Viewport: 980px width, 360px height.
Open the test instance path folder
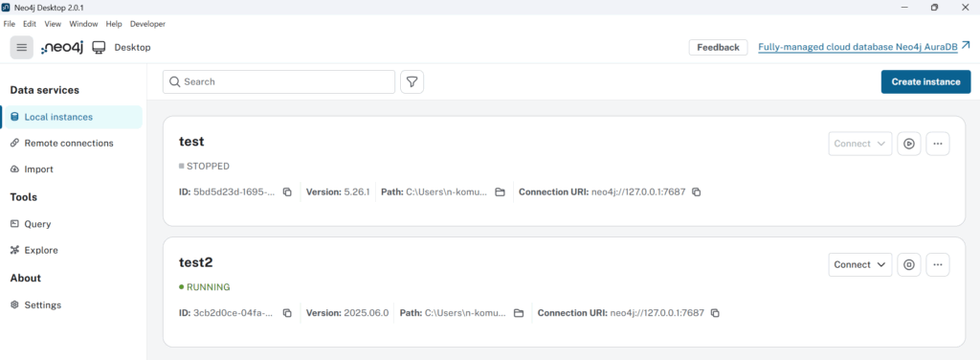(500, 192)
